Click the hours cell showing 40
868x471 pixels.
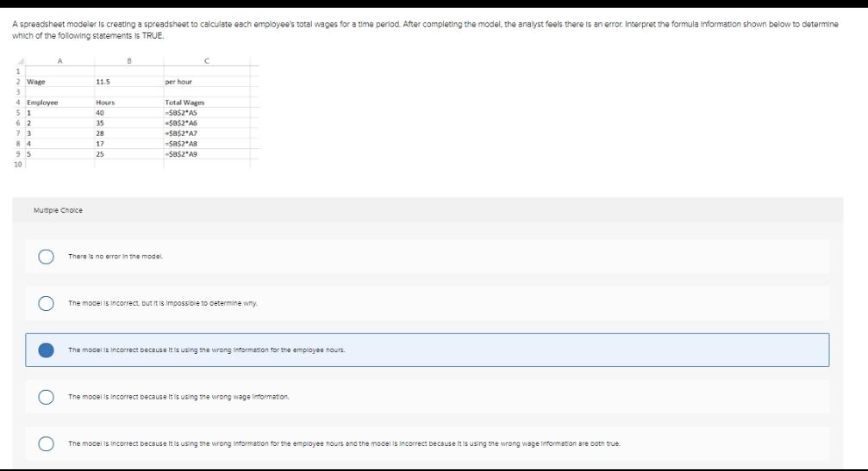pos(128,113)
